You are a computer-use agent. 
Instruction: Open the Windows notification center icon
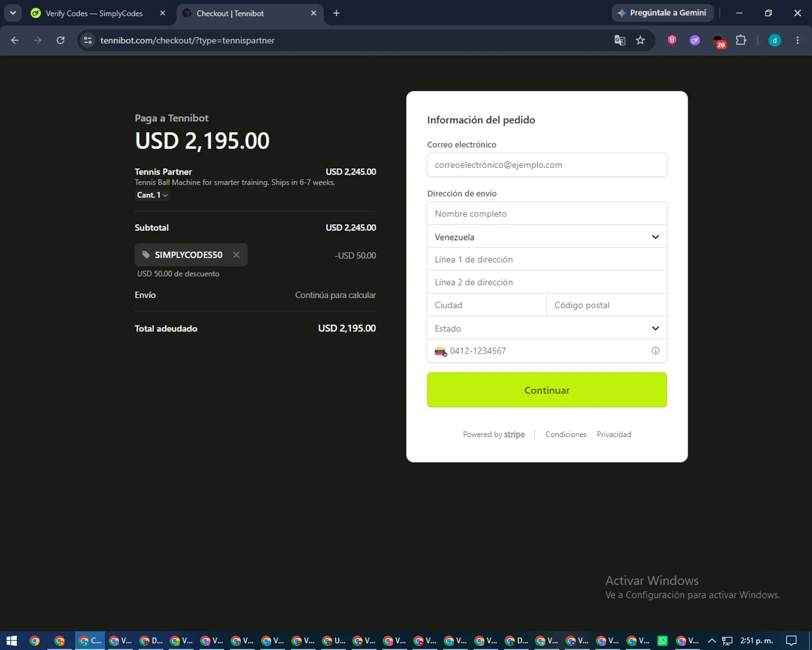(x=791, y=641)
